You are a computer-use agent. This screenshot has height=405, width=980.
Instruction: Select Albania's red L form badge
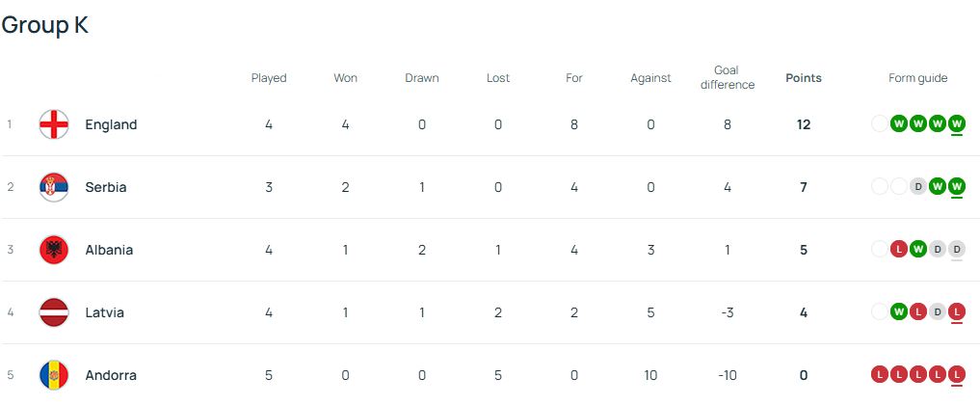(899, 250)
